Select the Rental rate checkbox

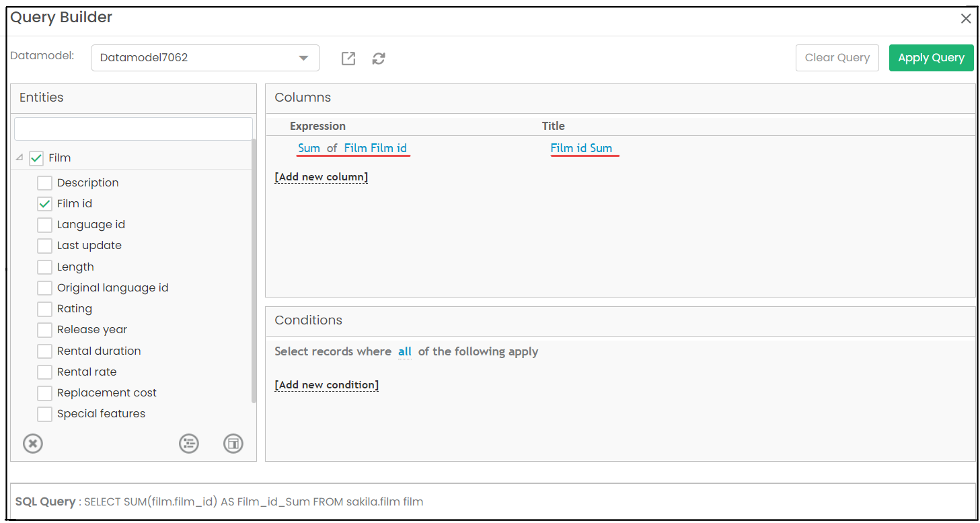44,372
